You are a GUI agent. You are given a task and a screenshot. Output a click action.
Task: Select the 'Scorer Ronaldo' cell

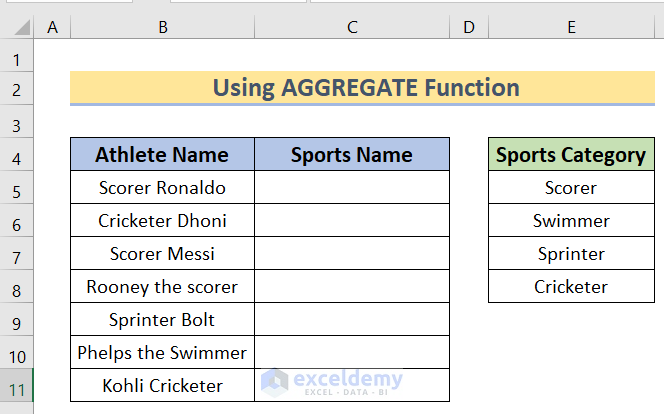pyautogui.click(x=162, y=188)
